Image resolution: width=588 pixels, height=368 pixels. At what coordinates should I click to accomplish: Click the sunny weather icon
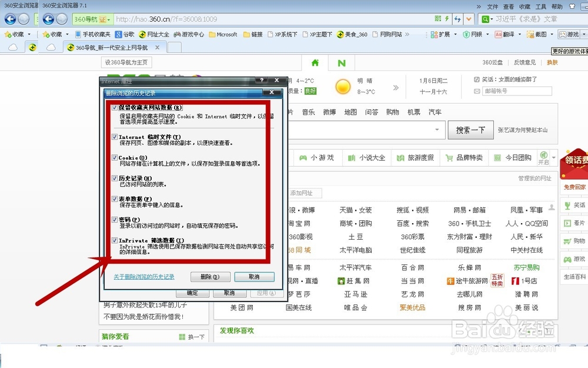(343, 87)
